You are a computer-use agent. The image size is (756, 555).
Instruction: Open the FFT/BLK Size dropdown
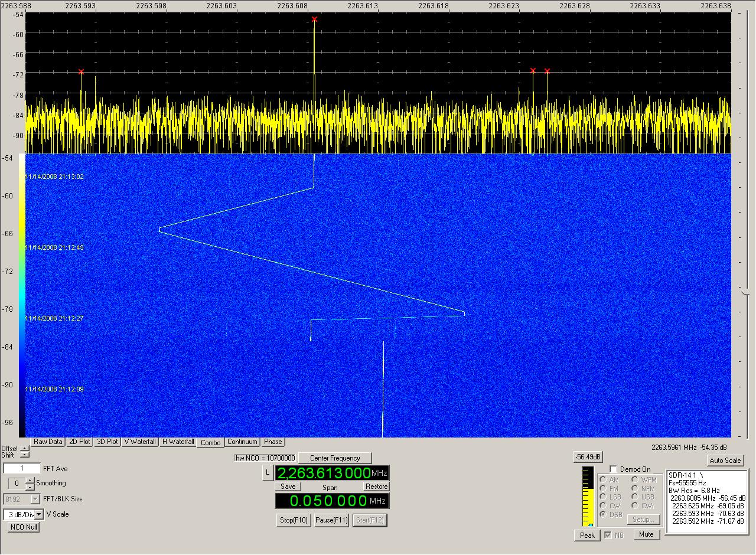35,499
